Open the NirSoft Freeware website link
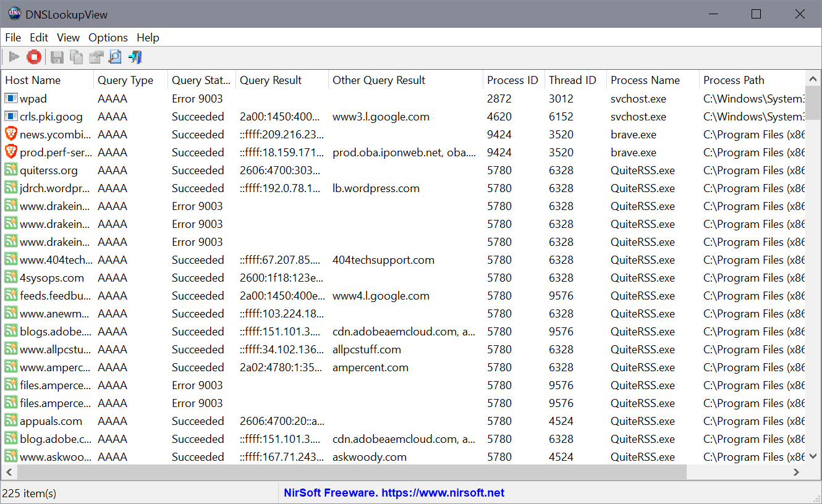The height and width of the screenshot is (504, 822). coord(394,493)
